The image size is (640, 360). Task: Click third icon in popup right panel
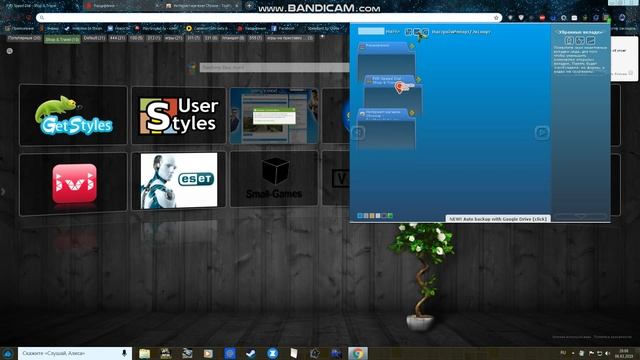point(590,40)
